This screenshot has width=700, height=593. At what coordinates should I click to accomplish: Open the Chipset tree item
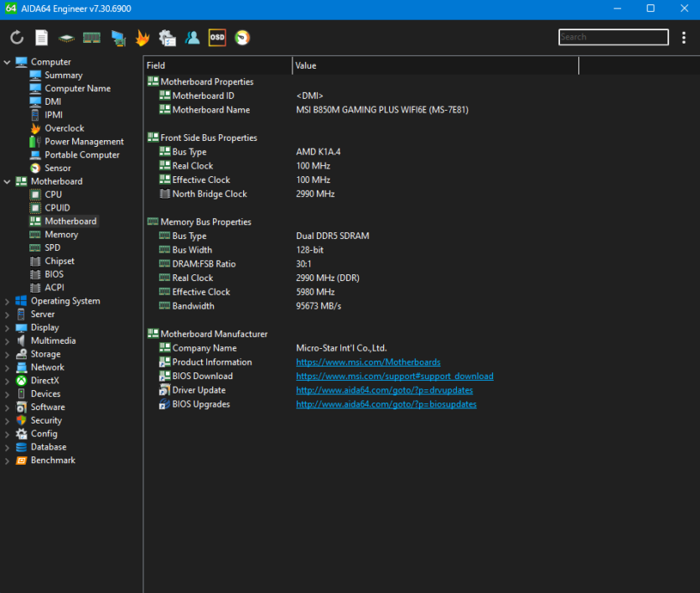60,261
